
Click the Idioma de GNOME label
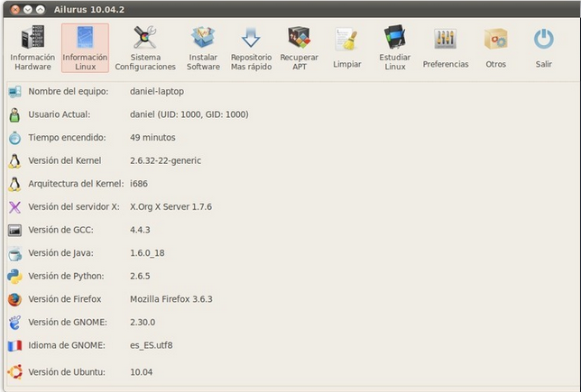67,345
